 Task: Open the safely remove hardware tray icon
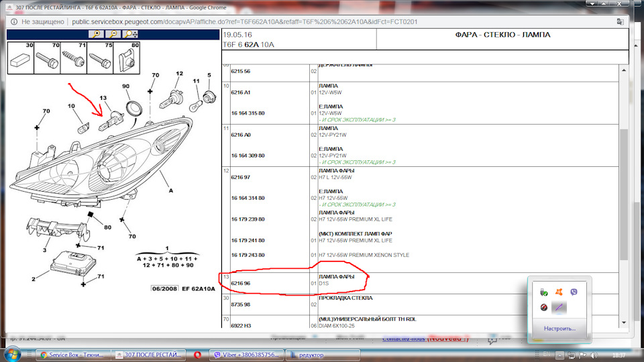(544, 292)
